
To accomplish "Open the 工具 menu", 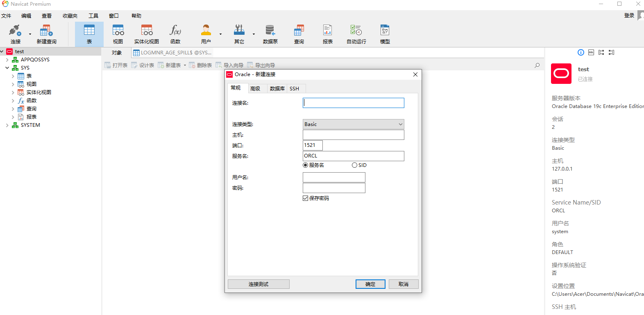I will point(93,16).
